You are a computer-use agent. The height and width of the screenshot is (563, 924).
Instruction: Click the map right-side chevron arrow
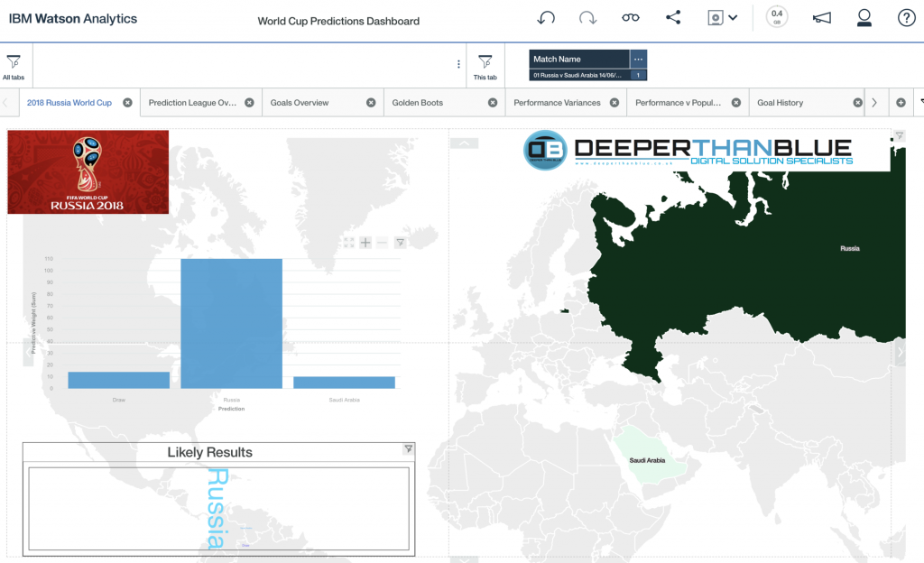[900, 352]
